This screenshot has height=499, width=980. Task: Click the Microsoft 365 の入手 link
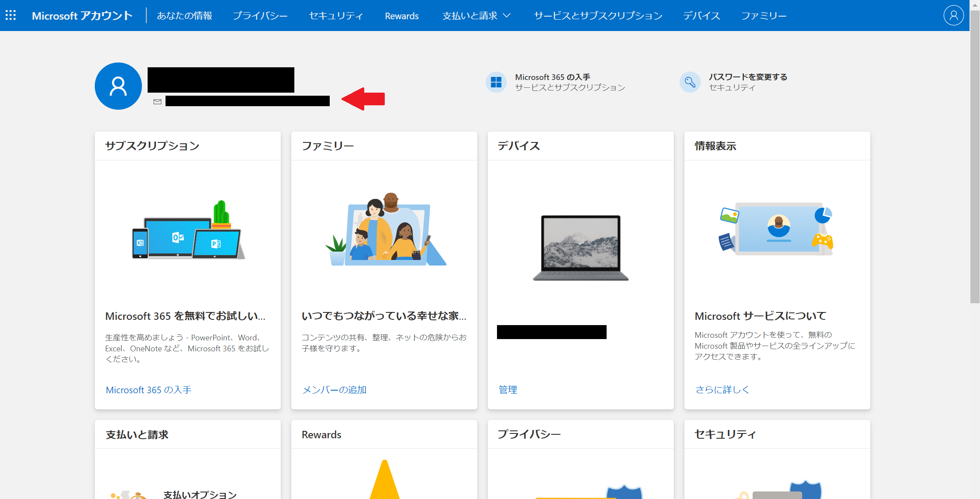tap(148, 389)
